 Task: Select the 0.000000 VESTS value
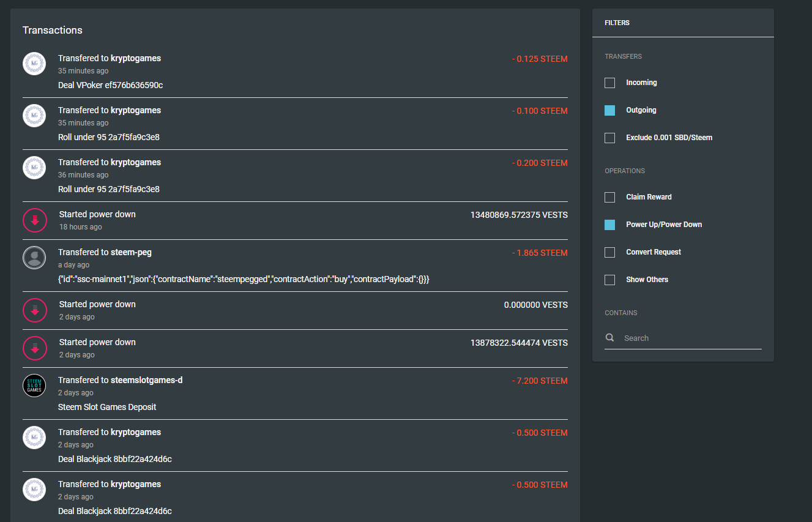tap(536, 305)
